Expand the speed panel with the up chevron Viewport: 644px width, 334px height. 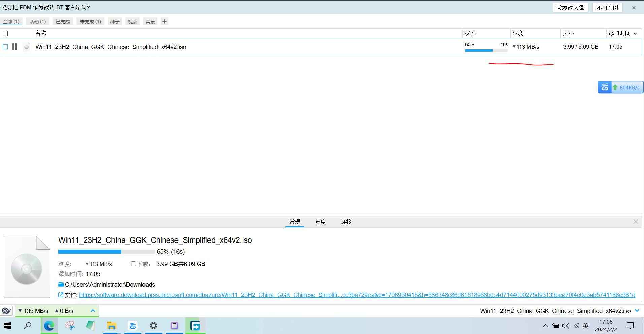[x=93, y=311]
